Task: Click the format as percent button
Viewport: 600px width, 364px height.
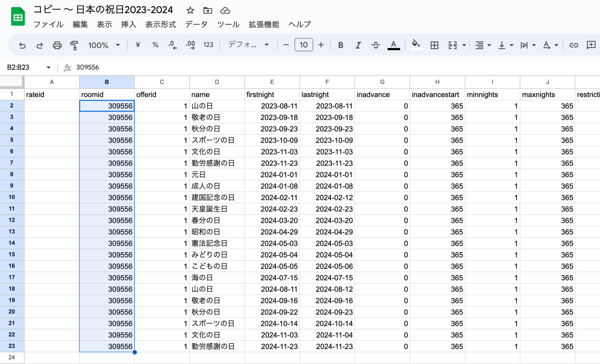Action: point(155,45)
